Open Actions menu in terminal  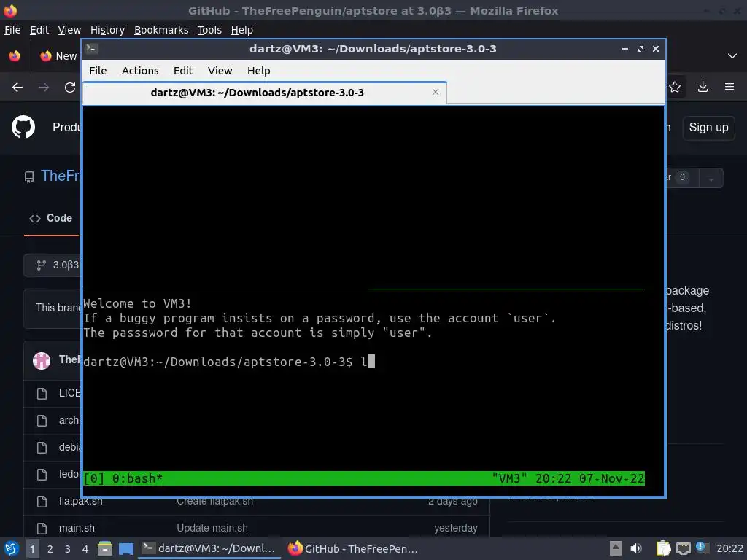point(140,71)
